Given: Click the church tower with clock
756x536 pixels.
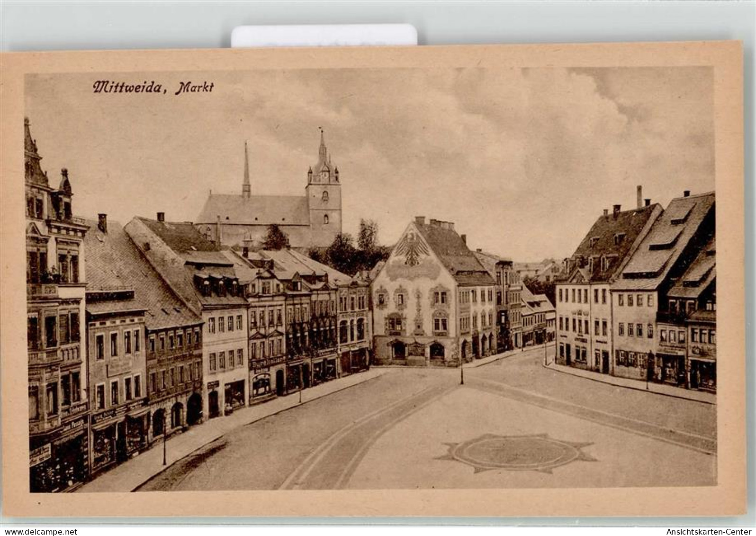Looking at the screenshot, I should click(324, 187).
